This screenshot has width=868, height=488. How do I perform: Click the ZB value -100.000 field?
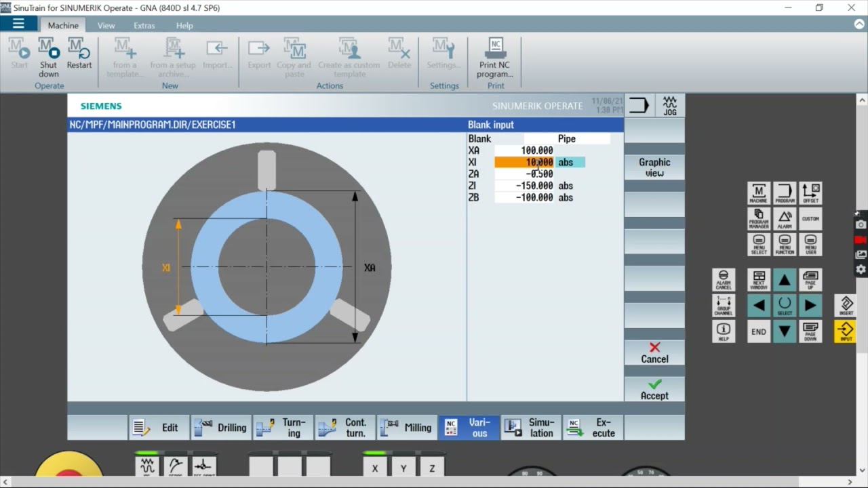524,198
